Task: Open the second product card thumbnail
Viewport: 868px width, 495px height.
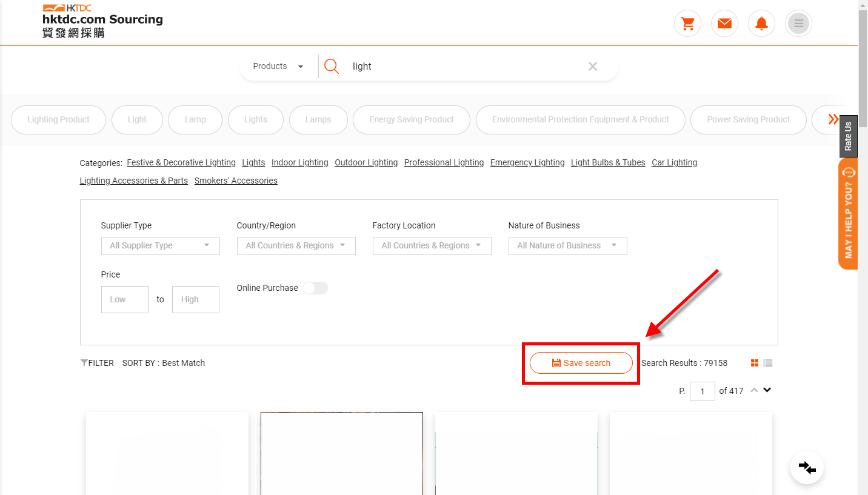Action: 342,453
